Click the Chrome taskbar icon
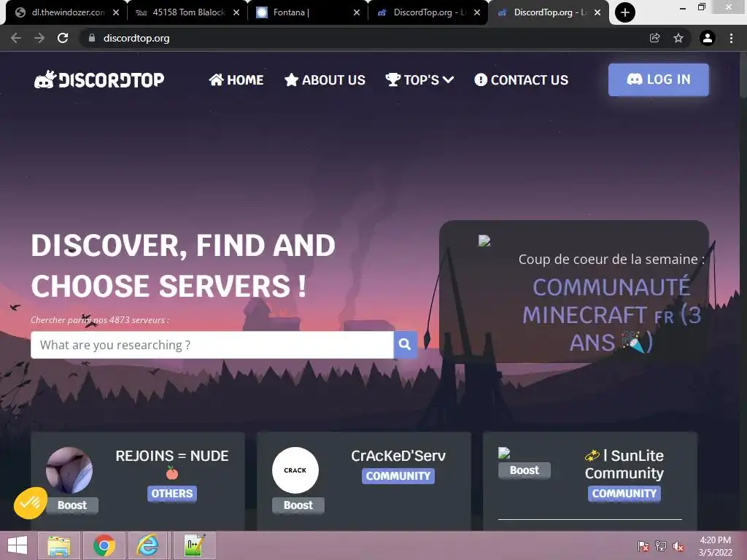 point(104,545)
